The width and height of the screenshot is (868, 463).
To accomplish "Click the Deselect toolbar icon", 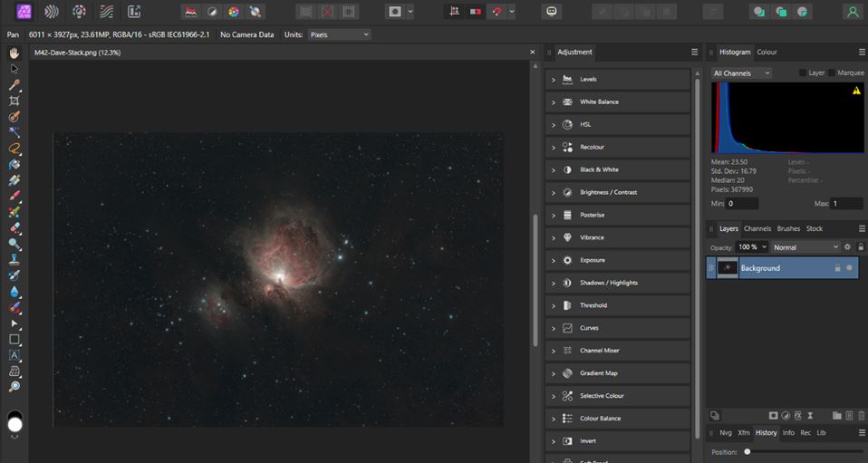I will (x=327, y=12).
